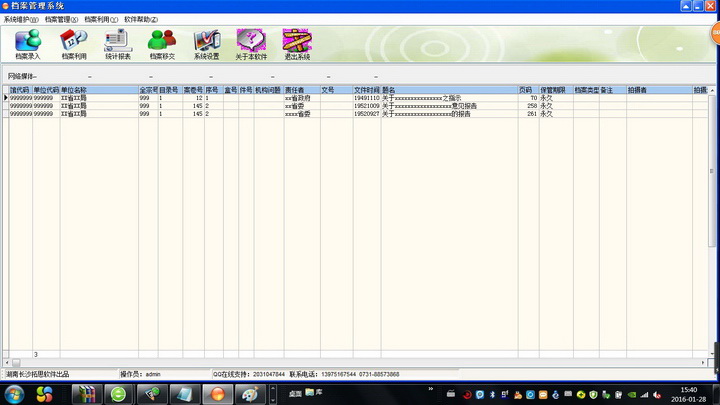The image size is (720, 405).
Task: Click the title cell ending in 的报告
Action: coord(450,114)
